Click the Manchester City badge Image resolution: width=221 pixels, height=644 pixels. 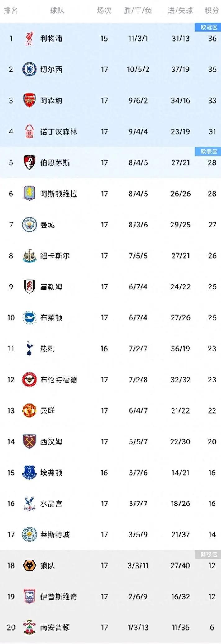coord(30,225)
